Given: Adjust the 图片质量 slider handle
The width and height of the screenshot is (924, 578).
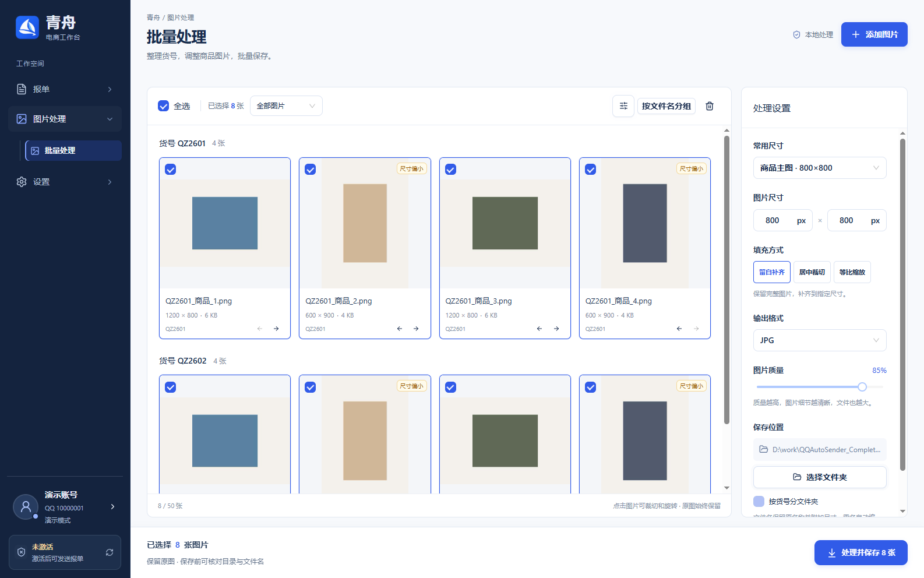Looking at the screenshot, I should click(862, 387).
